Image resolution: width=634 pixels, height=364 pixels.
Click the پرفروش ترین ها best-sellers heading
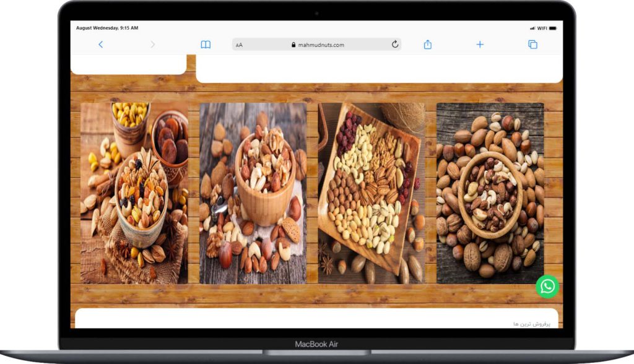tap(531, 324)
